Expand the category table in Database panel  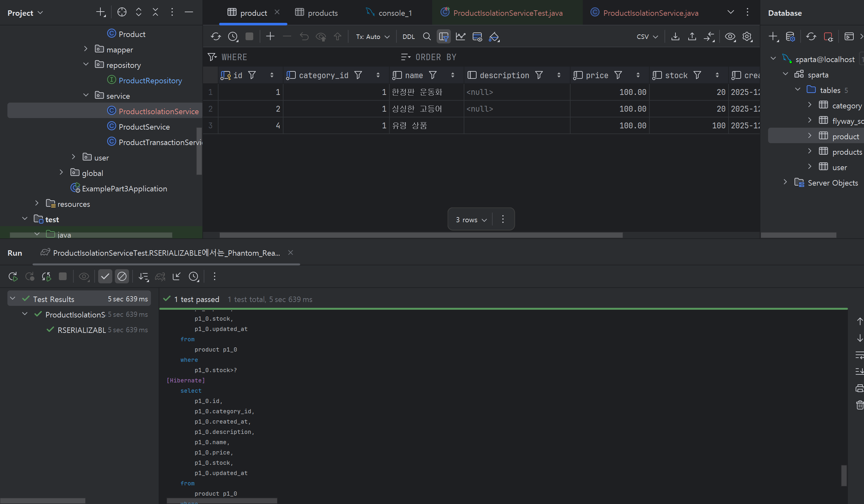tap(810, 105)
